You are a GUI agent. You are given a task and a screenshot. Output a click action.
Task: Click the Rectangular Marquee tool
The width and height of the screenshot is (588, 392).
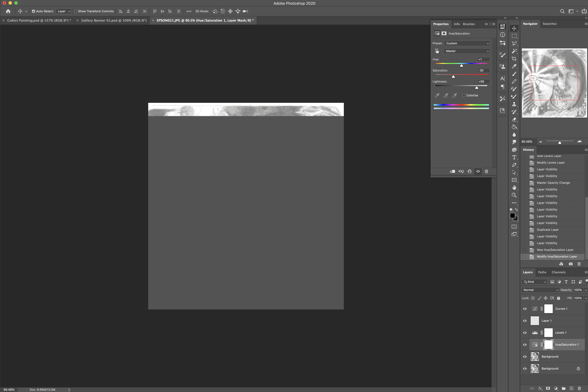[x=514, y=36]
